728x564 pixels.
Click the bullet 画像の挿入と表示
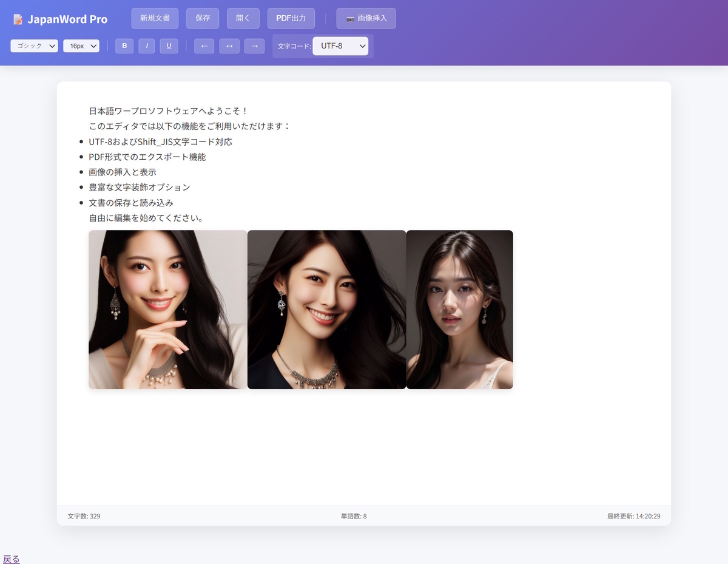123,172
